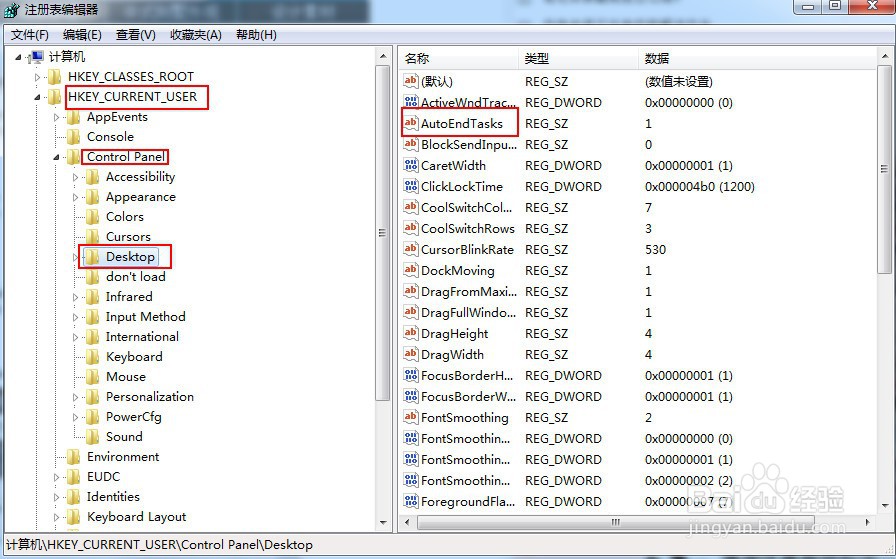
Task: Select the HKEY_CURRENT_USER key
Action: click(x=132, y=97)
